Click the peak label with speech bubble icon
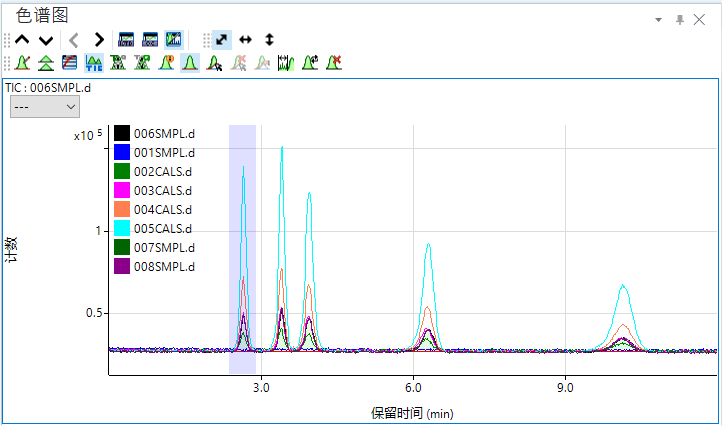Image resolution: width=722 pixels, height=426 pixels. point(142,63)
